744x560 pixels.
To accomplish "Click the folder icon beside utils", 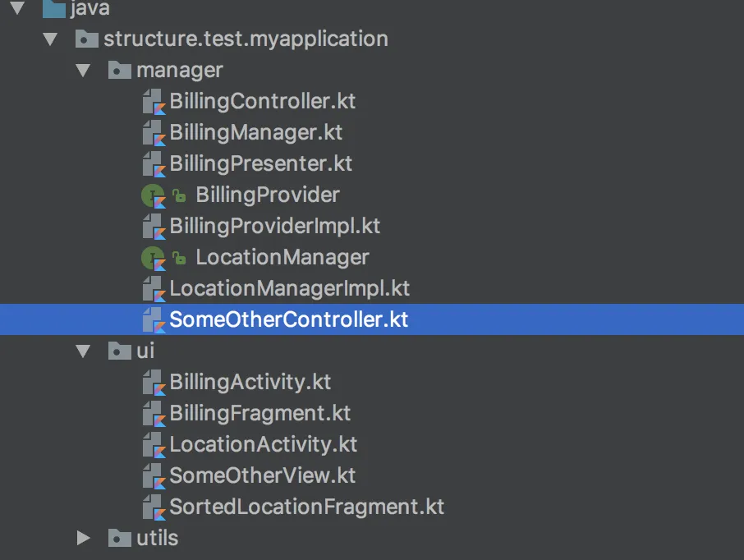I will pos(120,538).
